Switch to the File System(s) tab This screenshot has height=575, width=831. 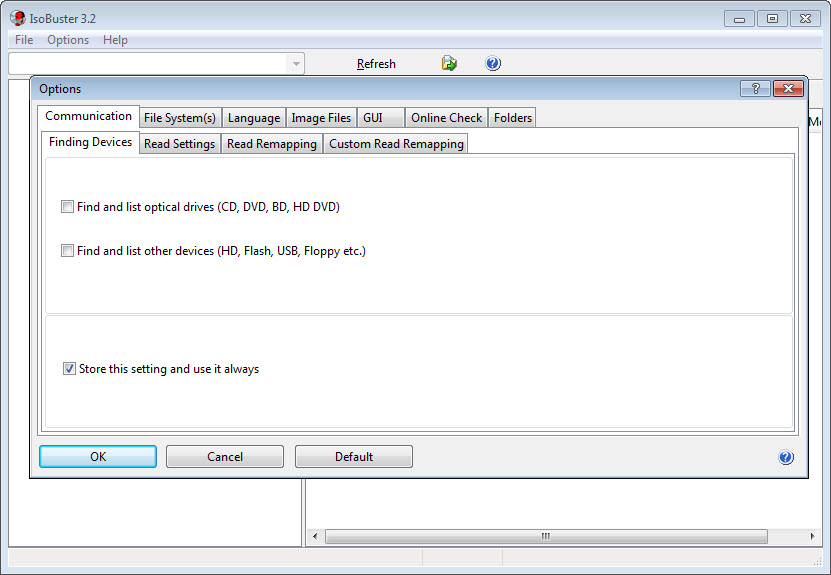[x=180, y=118]
